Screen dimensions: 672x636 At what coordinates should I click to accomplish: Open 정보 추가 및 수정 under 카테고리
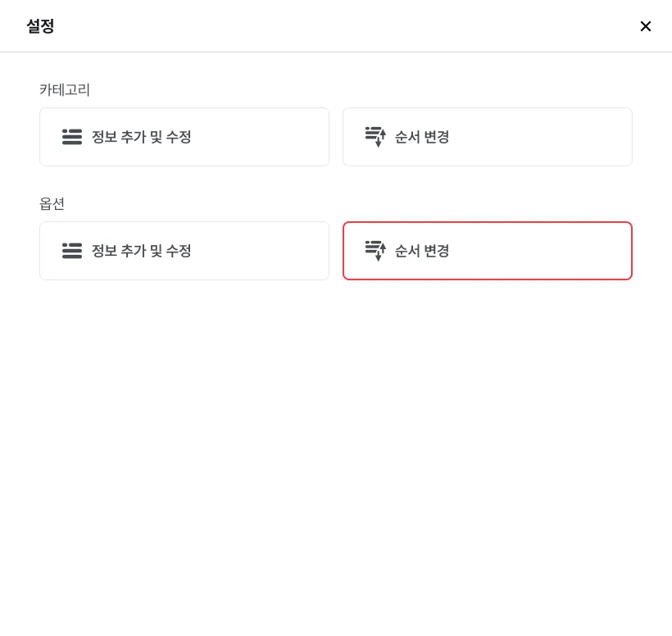click(x=184, y=137)
